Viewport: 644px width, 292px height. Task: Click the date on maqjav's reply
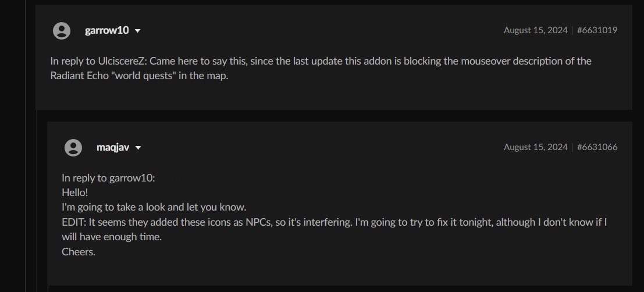[x=535, y=147]
